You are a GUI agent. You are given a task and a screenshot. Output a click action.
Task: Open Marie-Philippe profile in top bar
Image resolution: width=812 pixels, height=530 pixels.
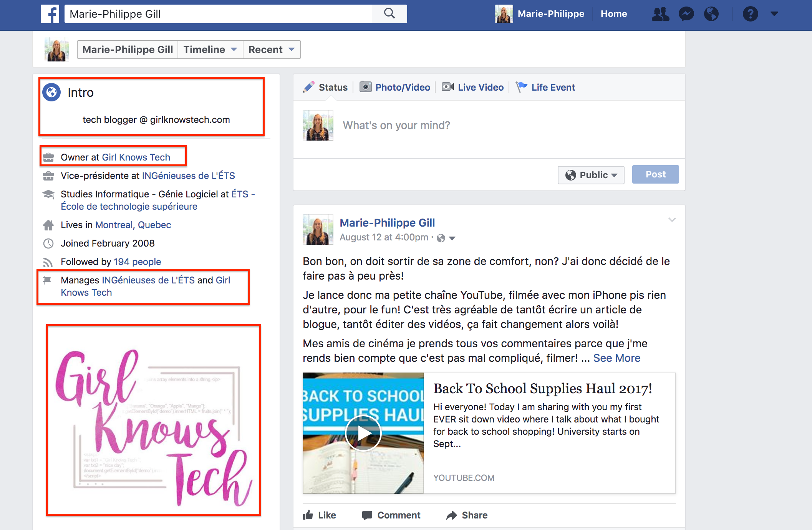pos(551,14)
